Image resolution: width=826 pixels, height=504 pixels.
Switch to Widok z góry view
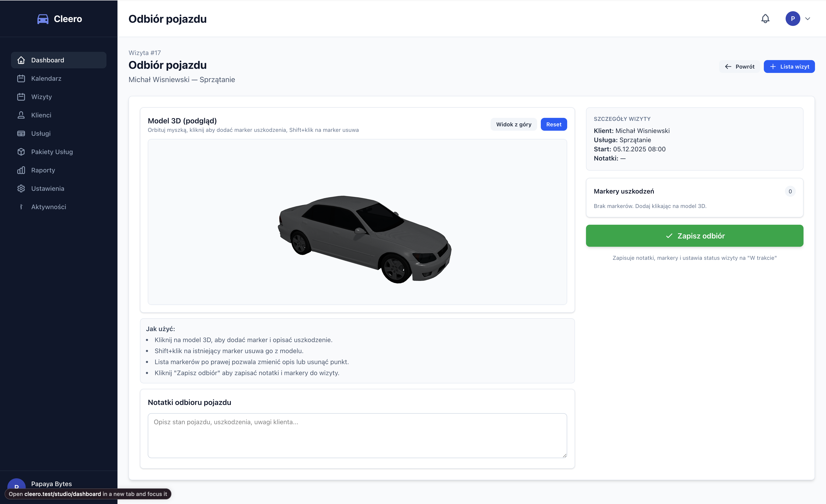pyautogui.click(x=513, y=124)
